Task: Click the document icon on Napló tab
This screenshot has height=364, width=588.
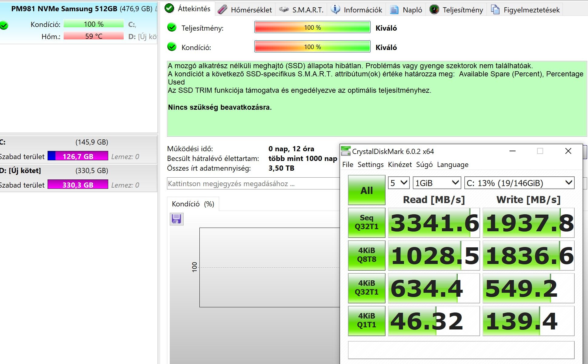Action: 394,10
